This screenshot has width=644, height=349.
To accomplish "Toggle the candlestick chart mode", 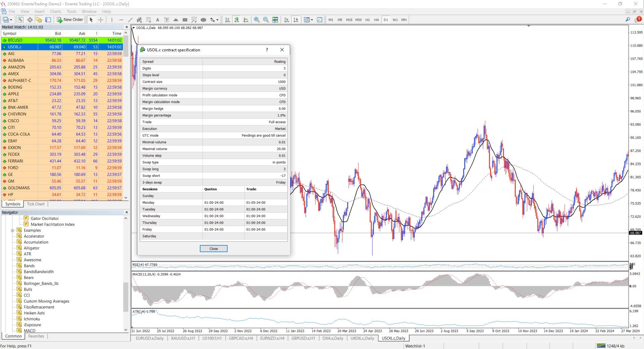I will pyautogui.click(x=237, y=20).
